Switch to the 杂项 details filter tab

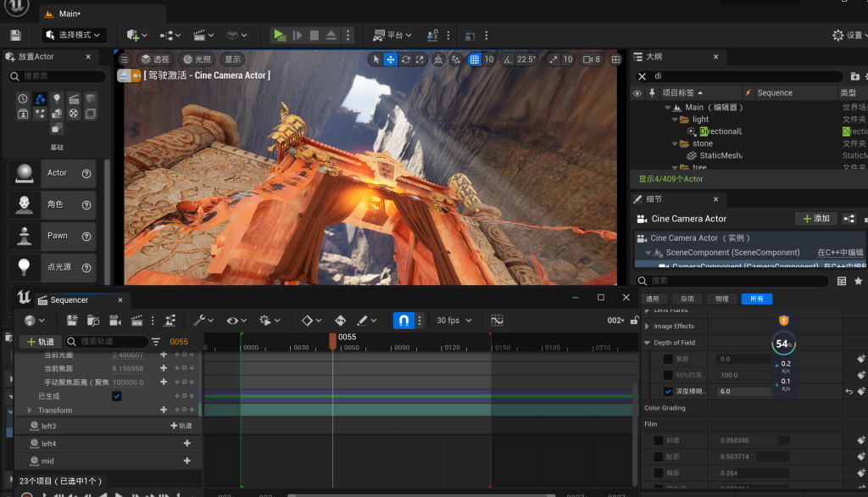tap(687, 299)
